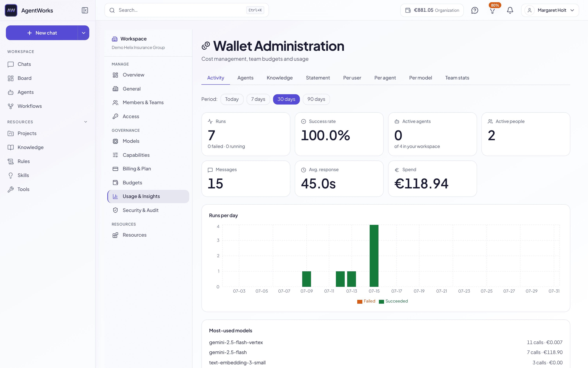Image resolution: width=588 pixels, height=368 pixels.
Task: Open the trophy progress icon showing 80%
Action: pos(492,10)
